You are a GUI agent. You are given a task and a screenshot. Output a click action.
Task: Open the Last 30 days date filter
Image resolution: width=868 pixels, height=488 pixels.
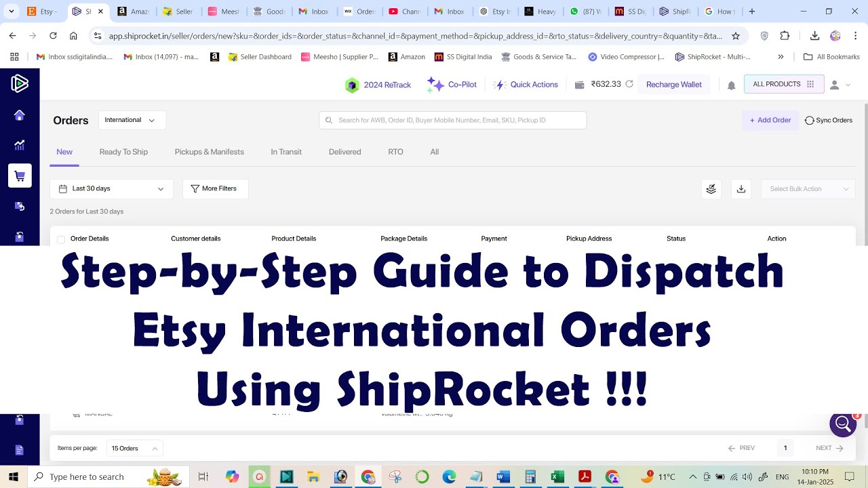point(111,189)
